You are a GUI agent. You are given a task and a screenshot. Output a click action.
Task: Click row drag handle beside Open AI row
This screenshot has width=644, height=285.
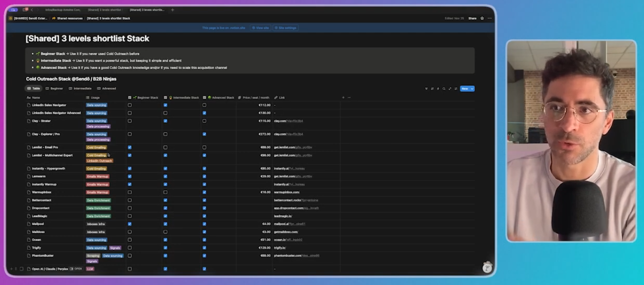click(x=16, y=269)
